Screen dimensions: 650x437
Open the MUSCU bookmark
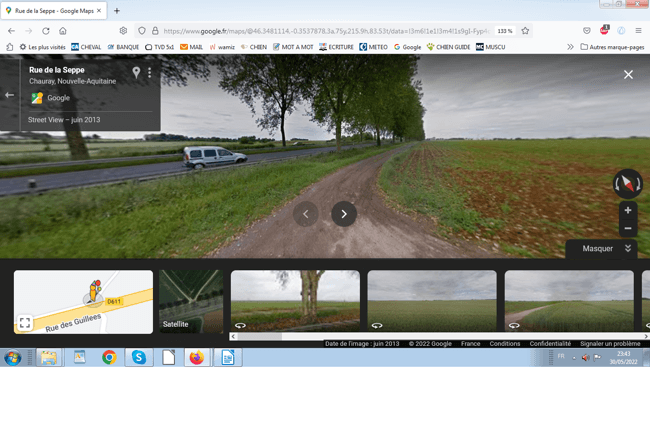(490, 47)
